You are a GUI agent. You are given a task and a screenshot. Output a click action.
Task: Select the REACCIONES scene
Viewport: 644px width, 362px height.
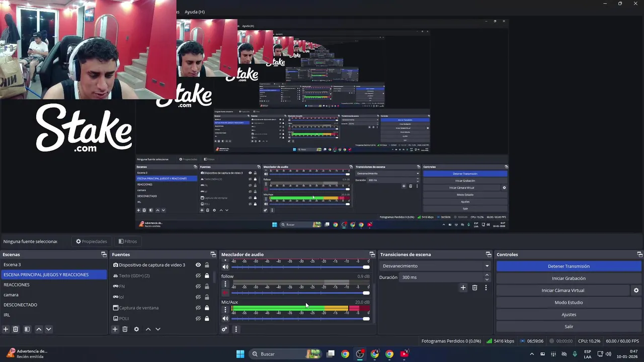53,285
